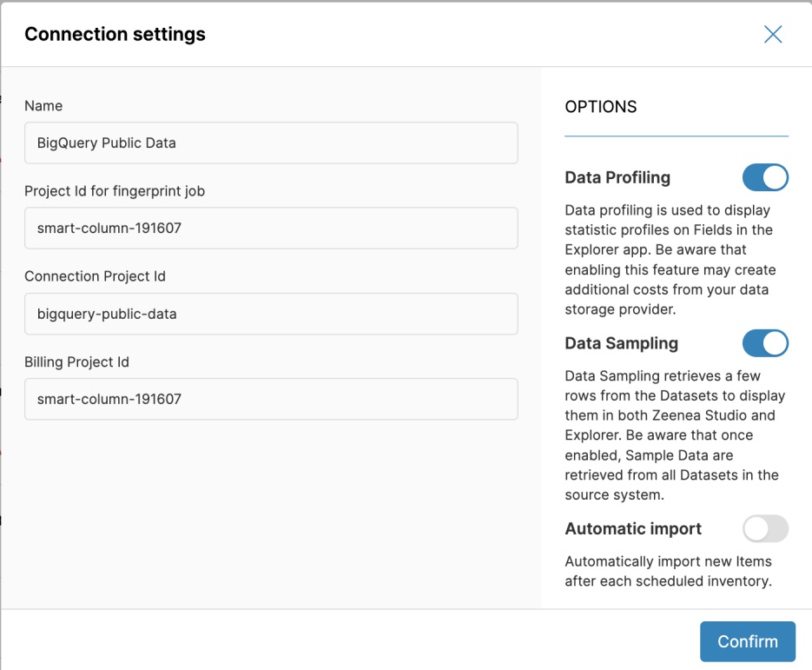The image size is (812, 670).
Task: Select the Connection Project Id input field
Action: [x=271, y=314]
